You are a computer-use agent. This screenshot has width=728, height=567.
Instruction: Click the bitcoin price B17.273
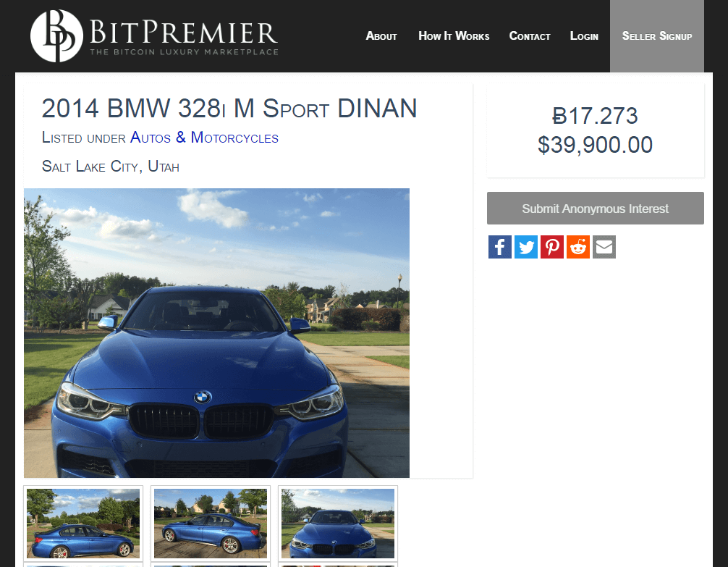[596, 116]
